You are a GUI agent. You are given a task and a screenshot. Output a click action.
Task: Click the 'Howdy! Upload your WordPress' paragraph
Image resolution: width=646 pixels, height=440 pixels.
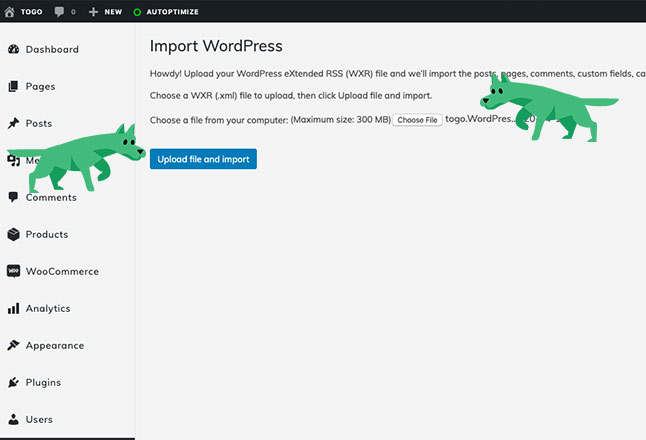(x=398, y=74)
